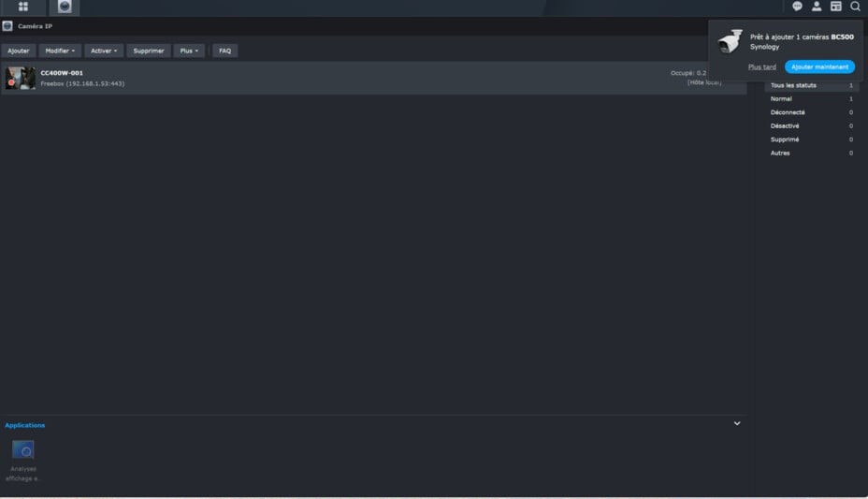
Task: Expand the Activer dropdown
Action: click(104, 51)
